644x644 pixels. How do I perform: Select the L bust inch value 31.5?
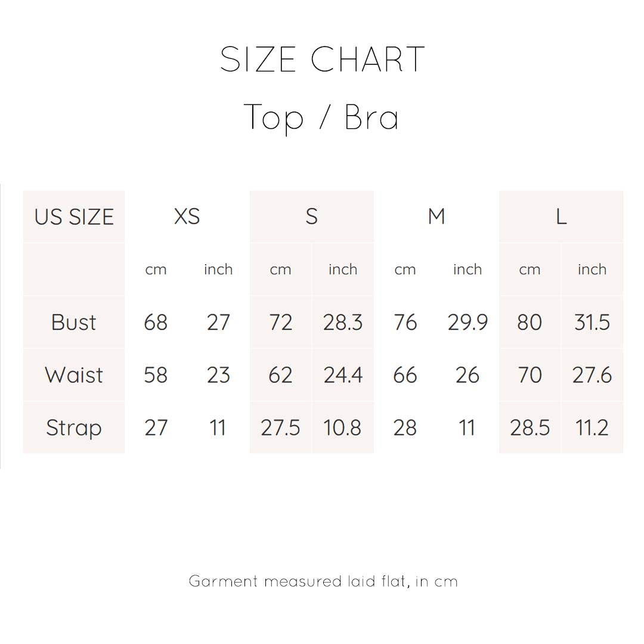coord(592,322)
